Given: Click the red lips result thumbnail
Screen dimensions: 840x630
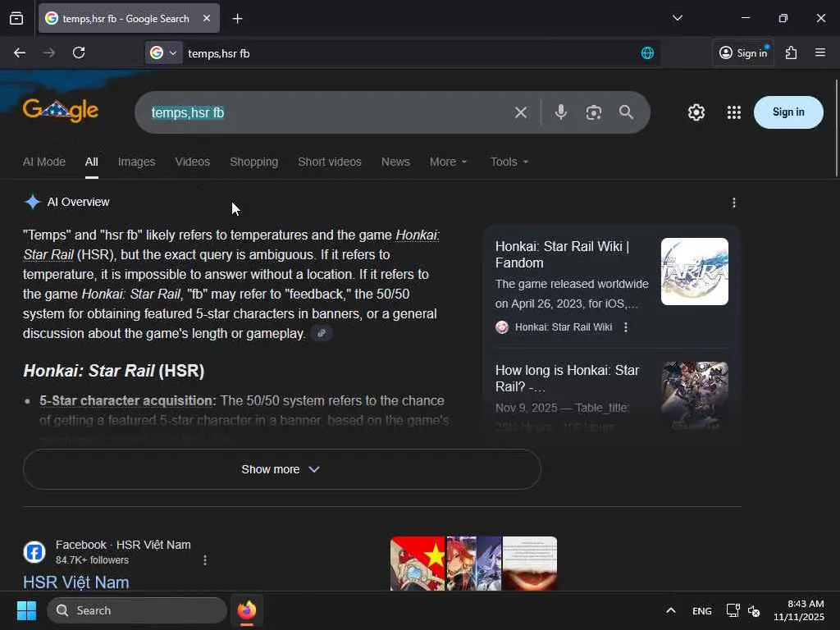Looking at the screenshot, I should (530, 564).
